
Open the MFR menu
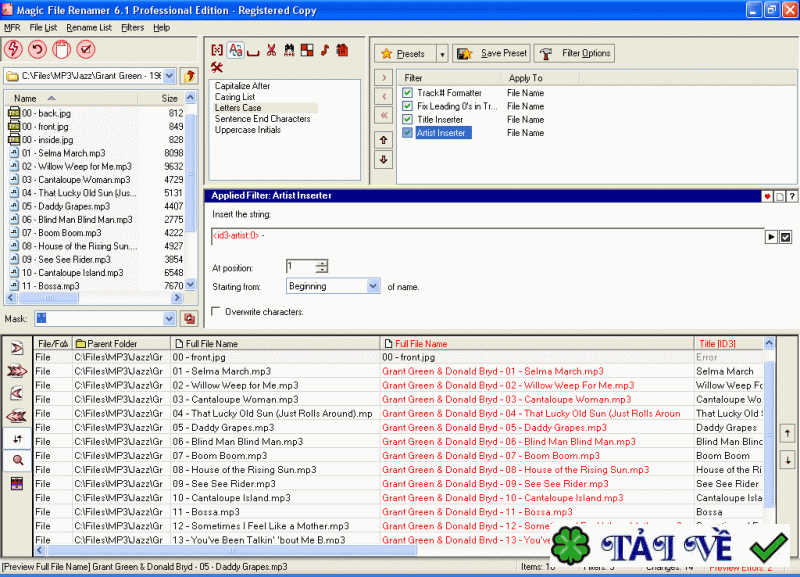click(12, 28)
